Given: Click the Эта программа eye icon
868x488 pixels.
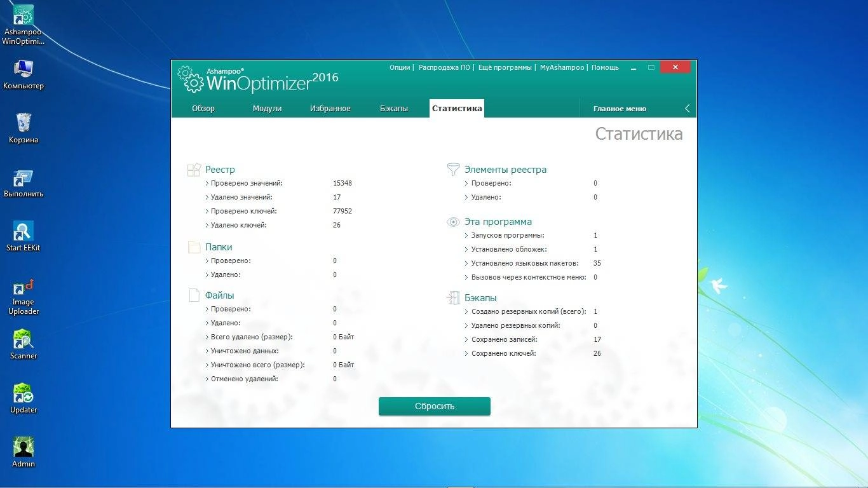Looking at the screenshot, I should click(x=453, y=222).
